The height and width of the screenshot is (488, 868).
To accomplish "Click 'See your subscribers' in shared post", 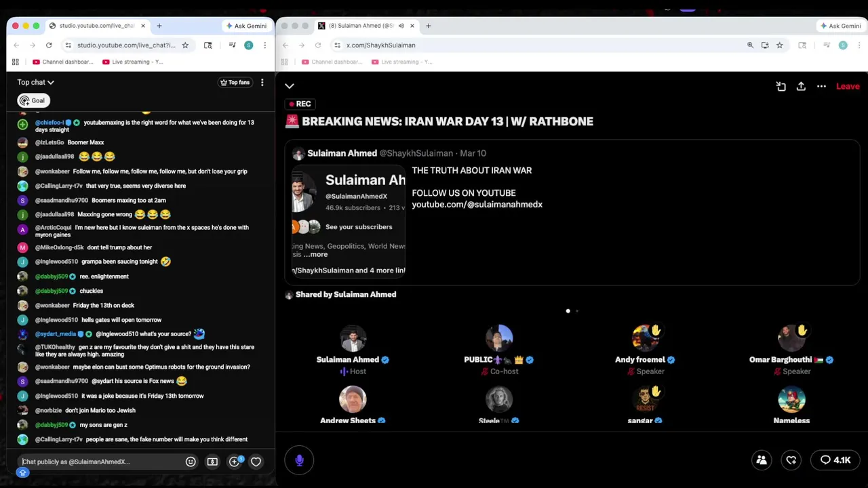I will pos(359,227).
